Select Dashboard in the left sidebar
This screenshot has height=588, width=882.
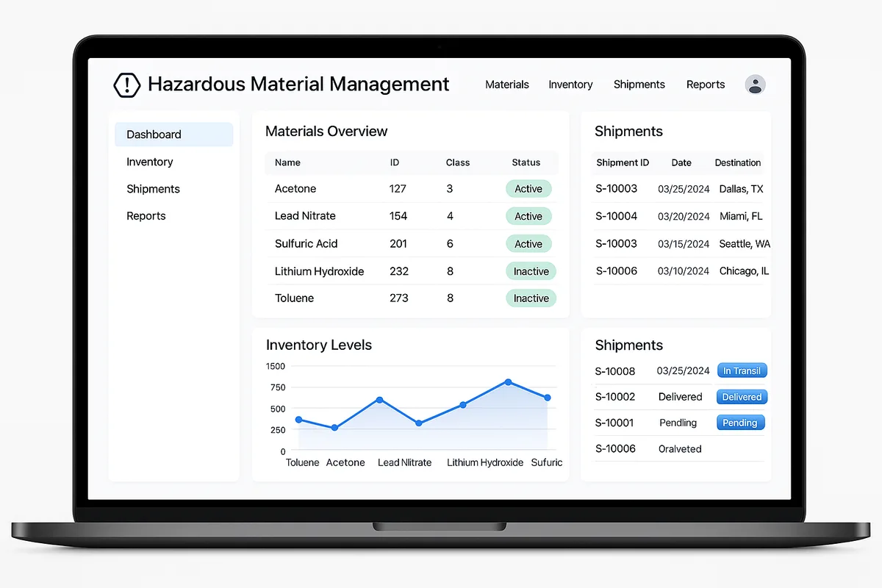pyautogui.click(x=173, y=135)
